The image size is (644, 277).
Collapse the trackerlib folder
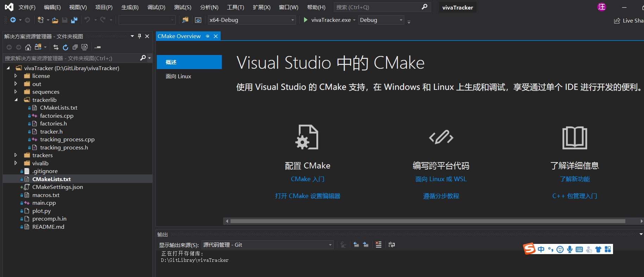click(16, 100)
